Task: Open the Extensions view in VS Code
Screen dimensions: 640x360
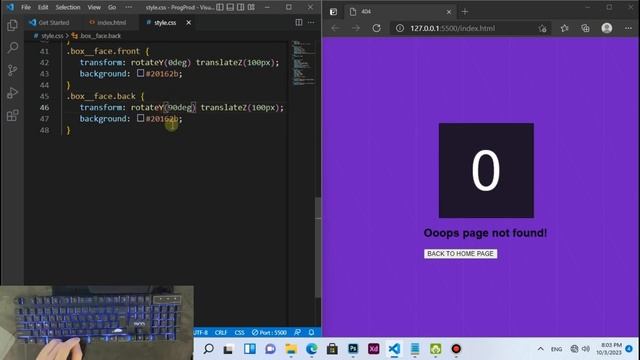Action: (13, 115)
